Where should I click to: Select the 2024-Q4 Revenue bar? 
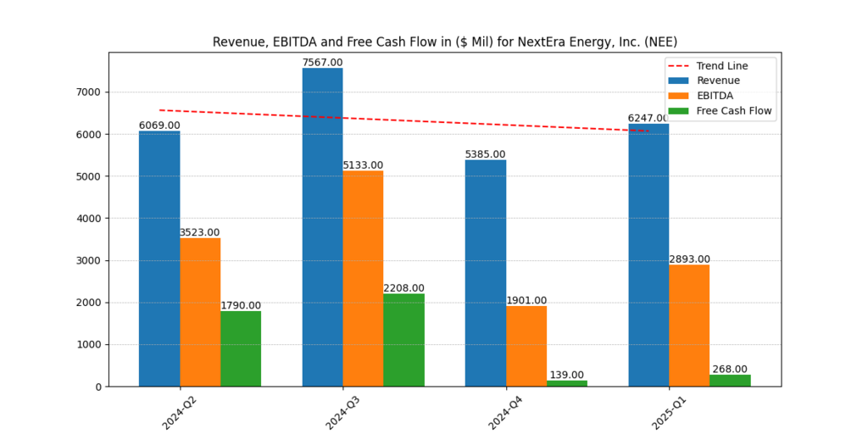(486, 273)
